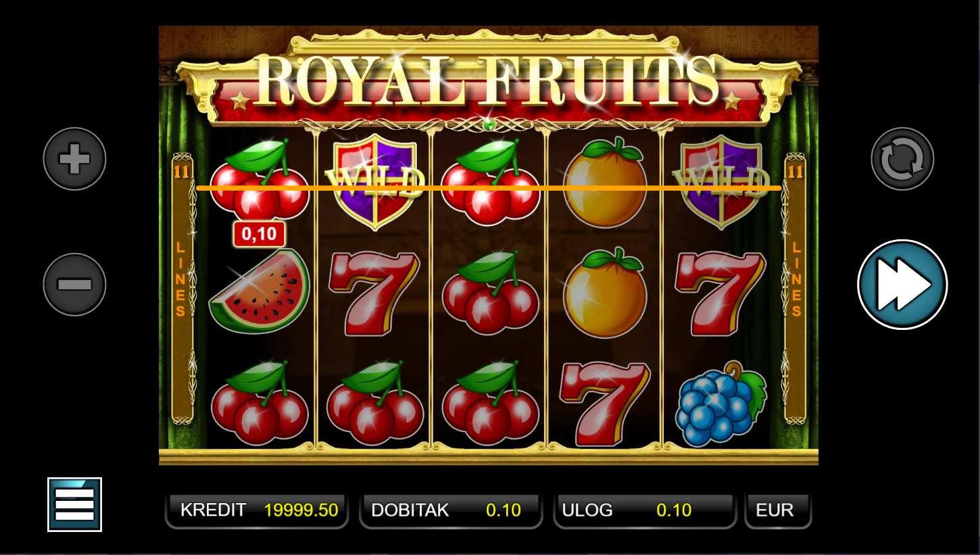Enable autoplay with the circular arrows icon
This screenshot has width=980, height=555.
902,159
